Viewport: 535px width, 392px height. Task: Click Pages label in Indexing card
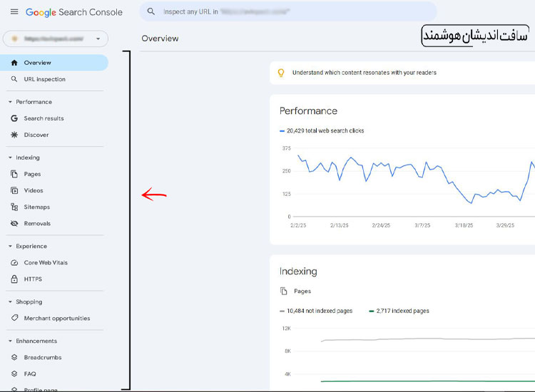(x=302, y=291)
